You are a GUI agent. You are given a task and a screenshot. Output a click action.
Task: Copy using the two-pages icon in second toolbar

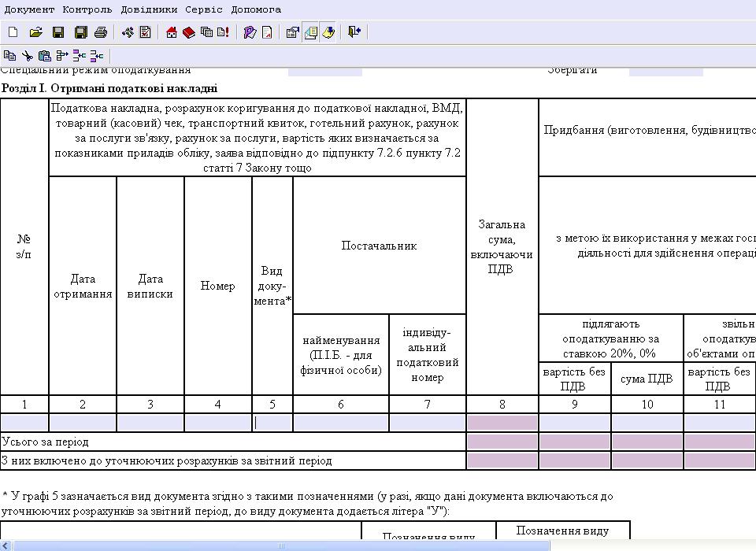click(x=9, y=56)
